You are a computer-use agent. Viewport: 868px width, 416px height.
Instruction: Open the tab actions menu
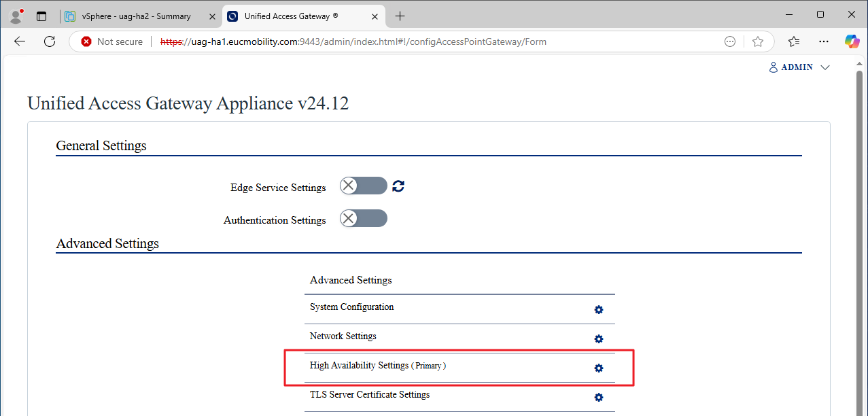point(41,15)
